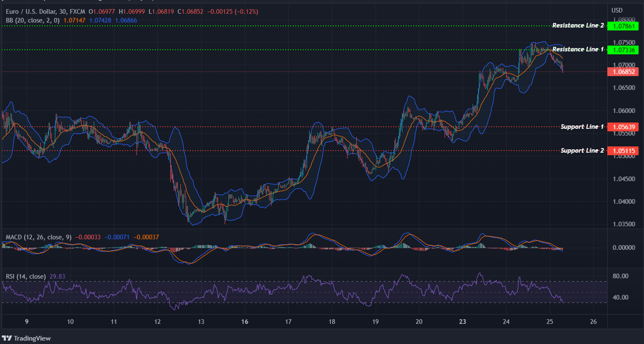Select the RSI (14, close) indicator legend

[26, 277]
